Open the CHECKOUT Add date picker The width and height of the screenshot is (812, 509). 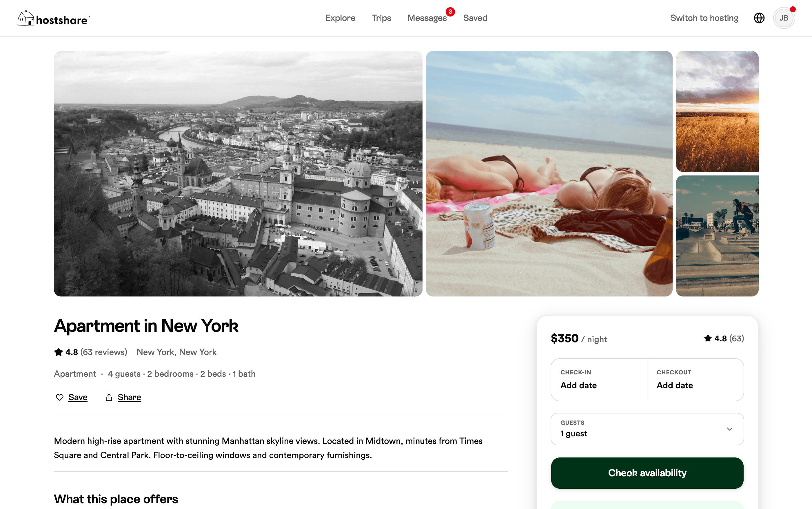point(695,380)
